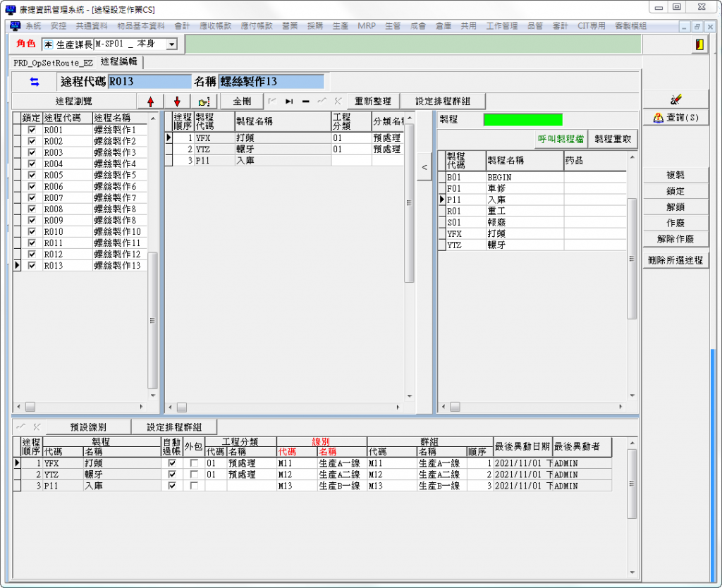Open the 生產 menu
The height and width of the screenshot is (588, 722).
pyautogui.click(x=341, y=25)
